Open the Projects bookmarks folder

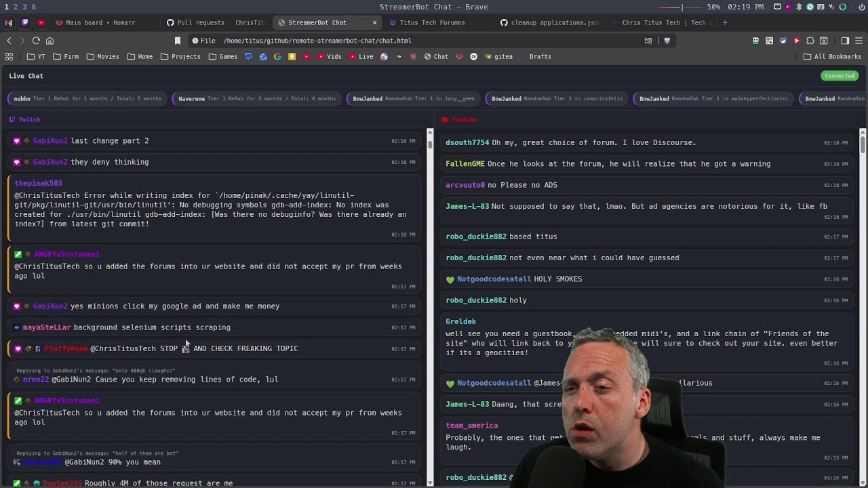[180, 56]
